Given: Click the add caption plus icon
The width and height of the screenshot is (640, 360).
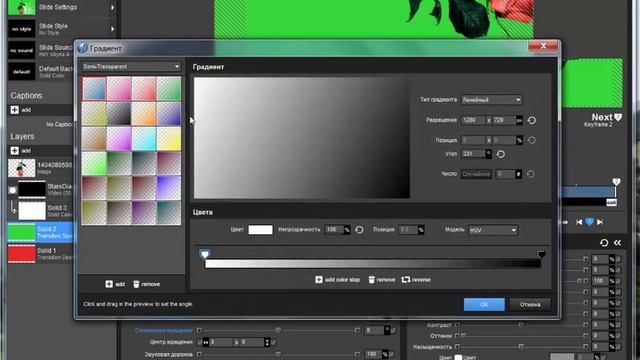Looking at the screenshot, I should [x=15, y=110].
